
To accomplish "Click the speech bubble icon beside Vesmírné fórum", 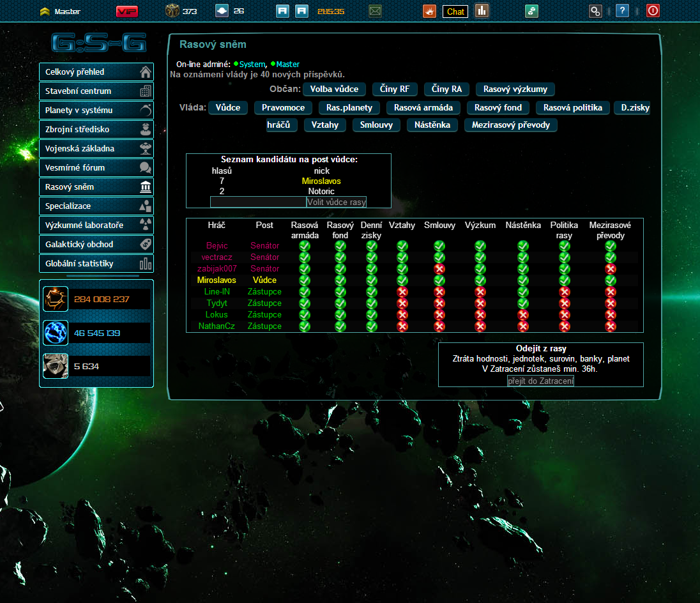I will tap(146, 168).
